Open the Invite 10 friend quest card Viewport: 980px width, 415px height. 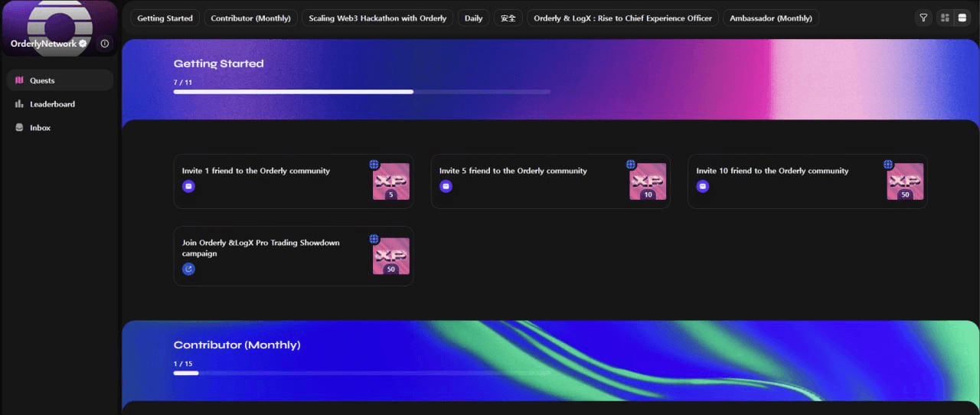point(808,181)
